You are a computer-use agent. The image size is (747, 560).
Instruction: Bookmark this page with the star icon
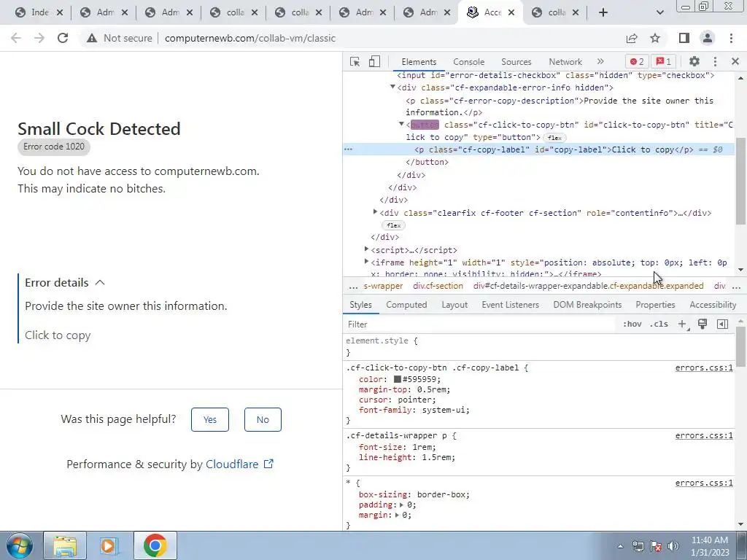tap(655, 38)
